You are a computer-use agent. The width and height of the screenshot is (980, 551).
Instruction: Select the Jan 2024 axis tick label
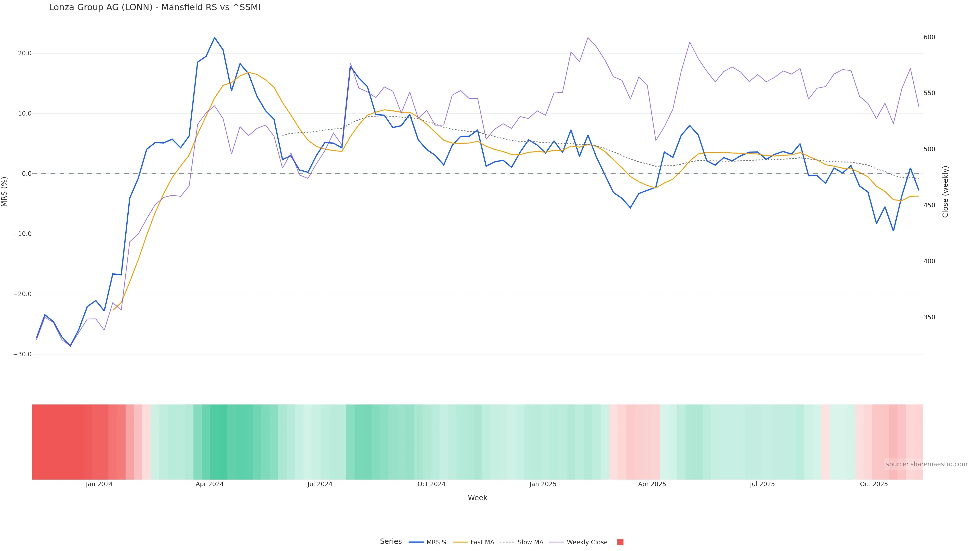[x=99, y=484]
